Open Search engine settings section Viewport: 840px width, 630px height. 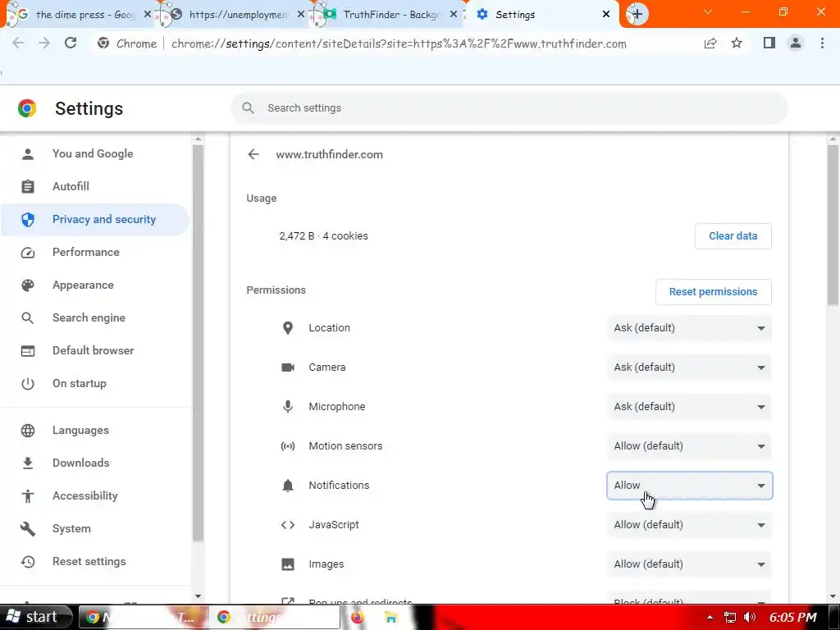point(95,317)
